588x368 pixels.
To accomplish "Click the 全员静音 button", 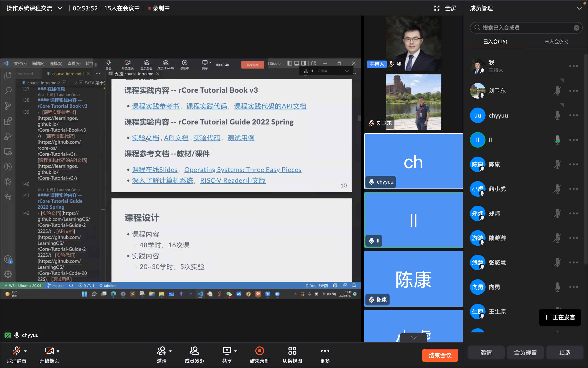I will point(525,352).
